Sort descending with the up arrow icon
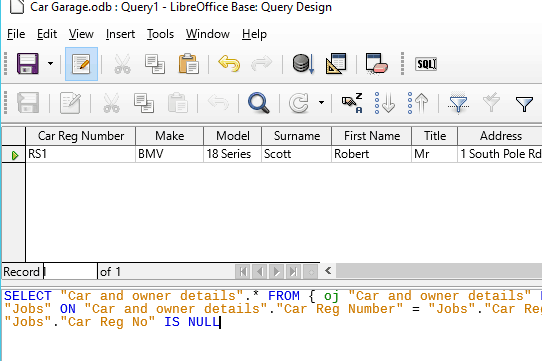 [x=418, y=103]
